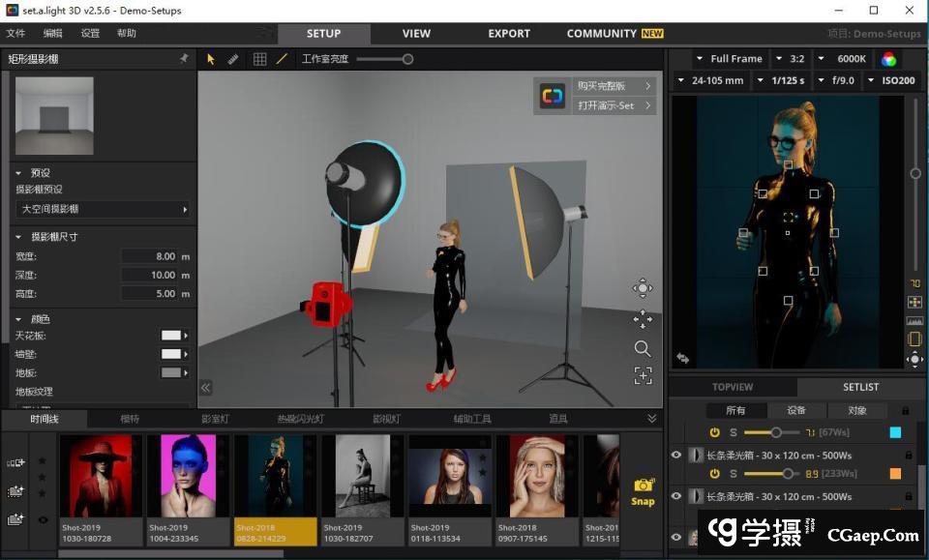The image size is (929, 560).
Task: Click the cyan light color swatch
Action: click(x=895, y=432)
